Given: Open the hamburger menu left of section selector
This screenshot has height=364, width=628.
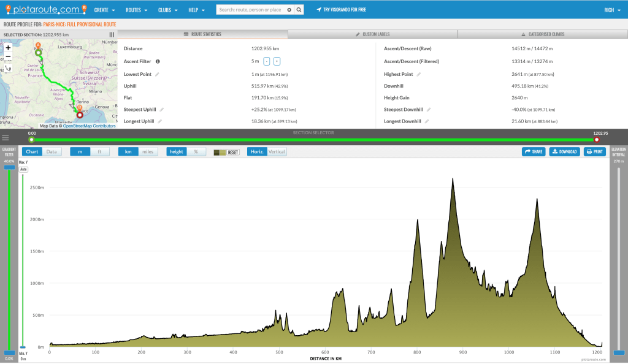Looking at the screenshot, I should tap(6, 137).
